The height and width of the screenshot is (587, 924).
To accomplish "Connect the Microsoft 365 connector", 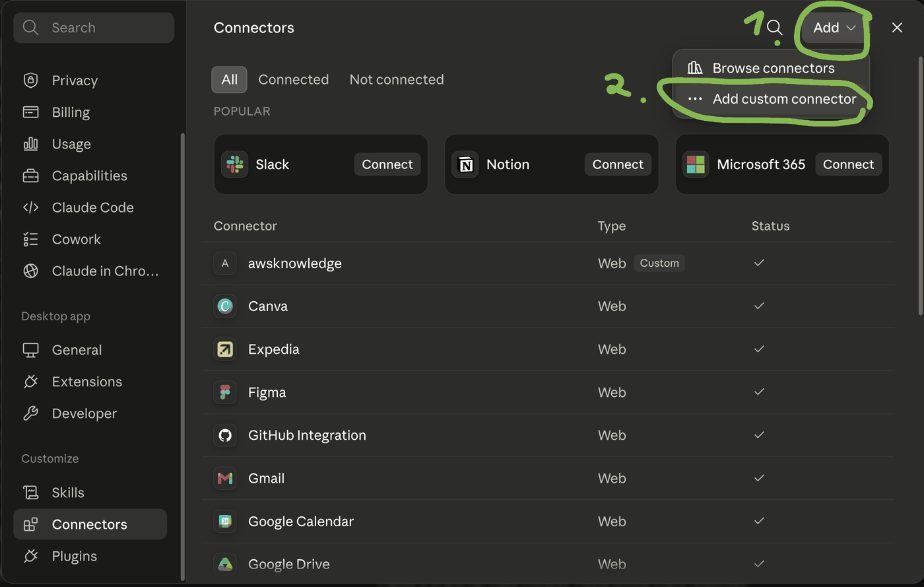I will [848, 164].
